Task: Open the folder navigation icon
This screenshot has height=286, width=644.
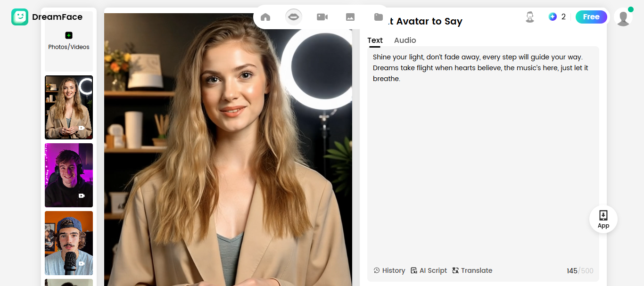Action: (379, 17)
